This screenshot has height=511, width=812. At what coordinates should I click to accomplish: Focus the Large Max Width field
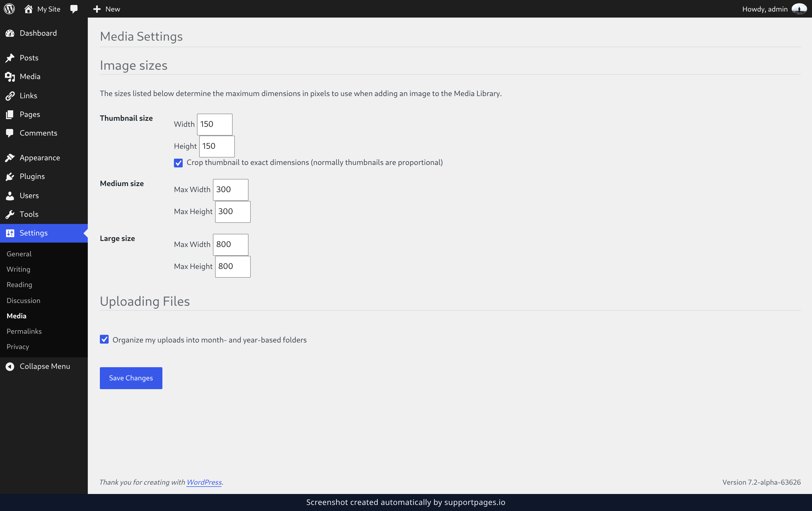[230, 245]
